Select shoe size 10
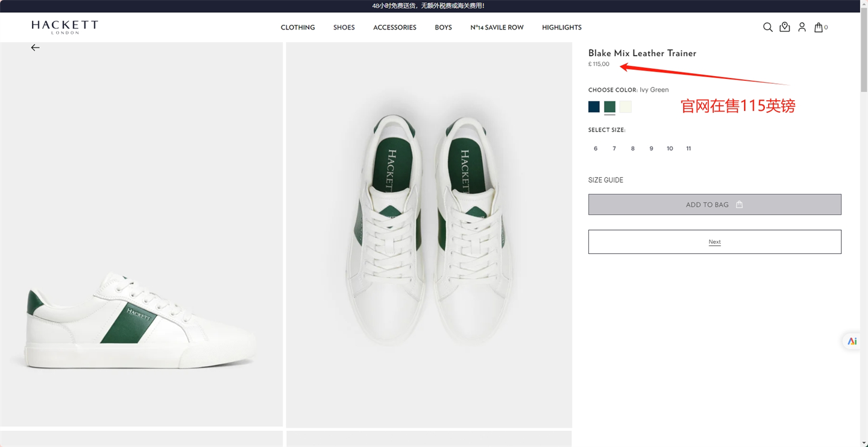 pos(670,148)
